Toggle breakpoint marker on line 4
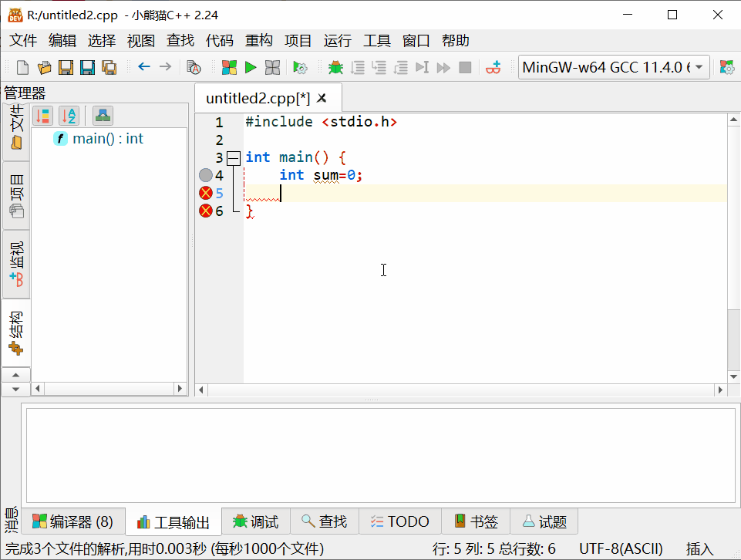 tap(206, 175)
